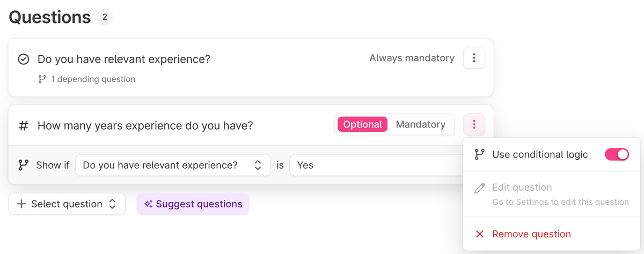Click the hash number icon beside years question
Image resolution: width=644 pixels, height=254 pixels.
24,126
